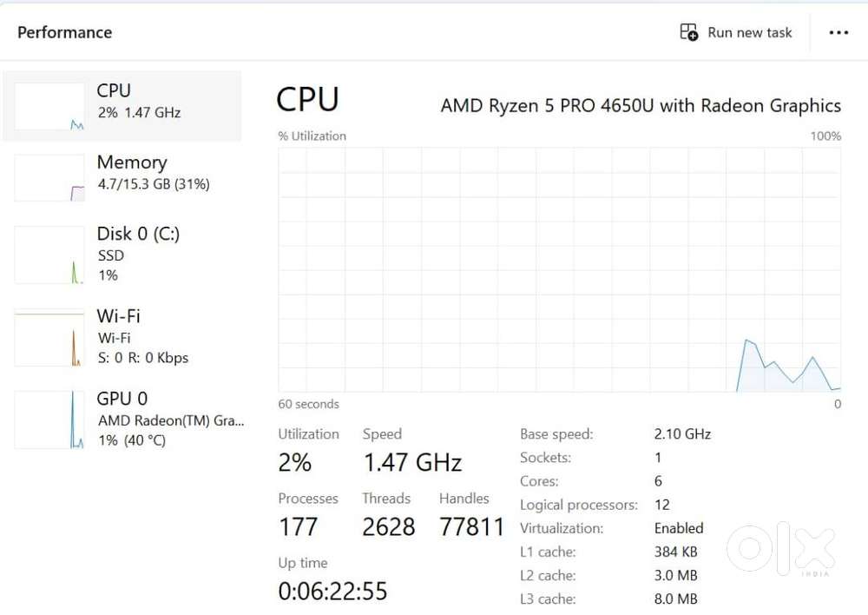Show GPU 0 AMD Radeon details
The width and height of the screenshot is (868, 615).
(170, 420)
